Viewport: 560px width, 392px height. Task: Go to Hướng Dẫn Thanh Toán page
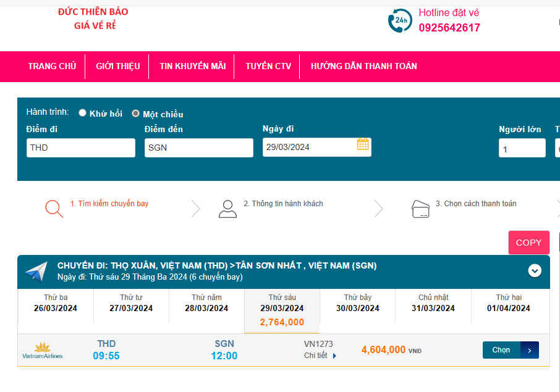point(363,66)
